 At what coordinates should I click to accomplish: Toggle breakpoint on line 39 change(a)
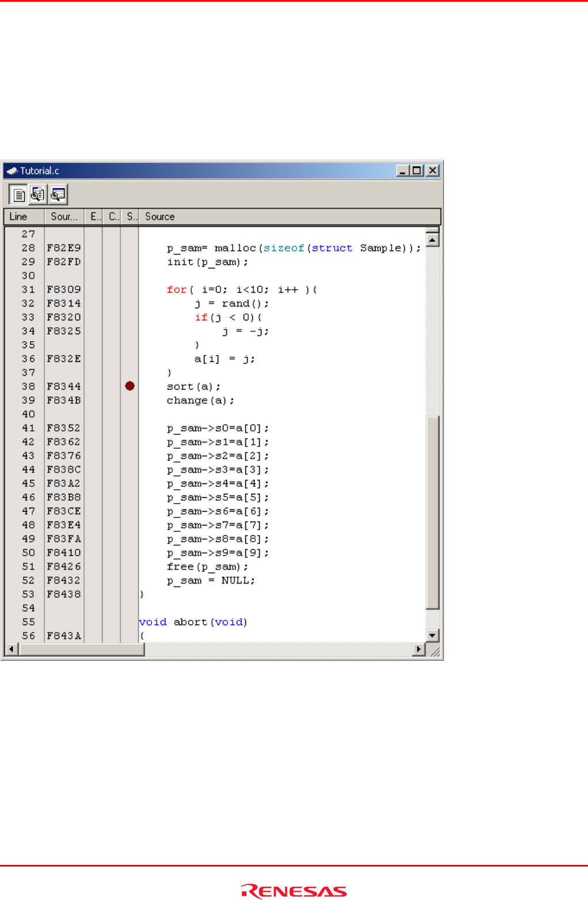point(130,400)
